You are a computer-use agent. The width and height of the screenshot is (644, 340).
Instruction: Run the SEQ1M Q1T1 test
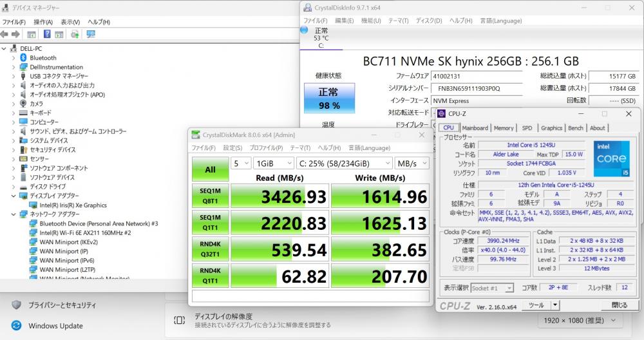pyautogui.click(x=211, y=223)
